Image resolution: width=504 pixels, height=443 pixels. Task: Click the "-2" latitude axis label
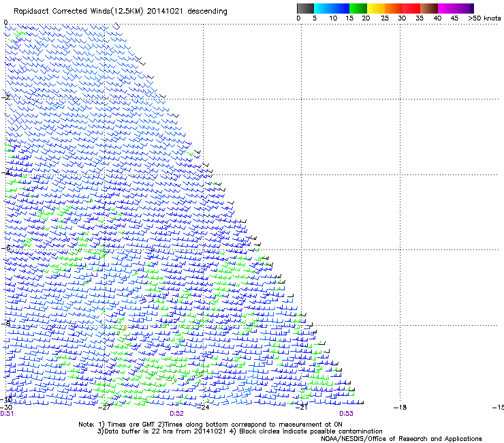pyautogui.click(x=6, y=97)
